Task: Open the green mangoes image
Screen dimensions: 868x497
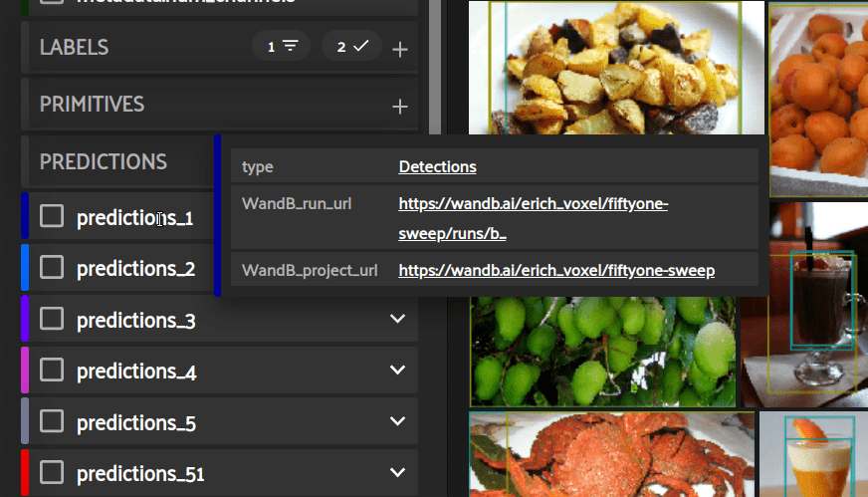Action: pyautogui.click(x=603, y=352)
